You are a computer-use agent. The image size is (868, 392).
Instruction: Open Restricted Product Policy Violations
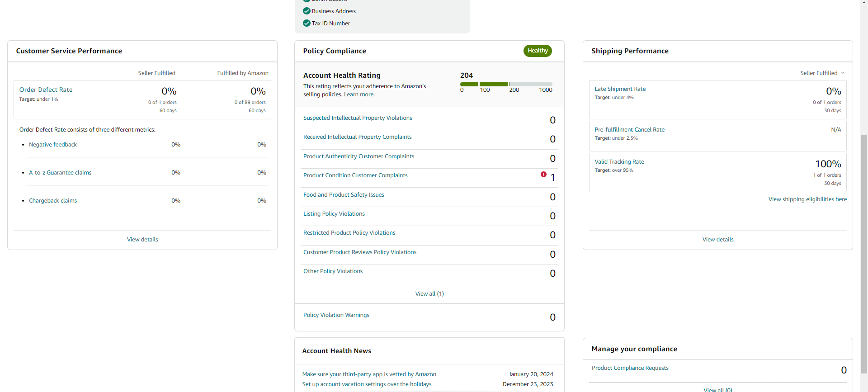[x=349, y=233]
